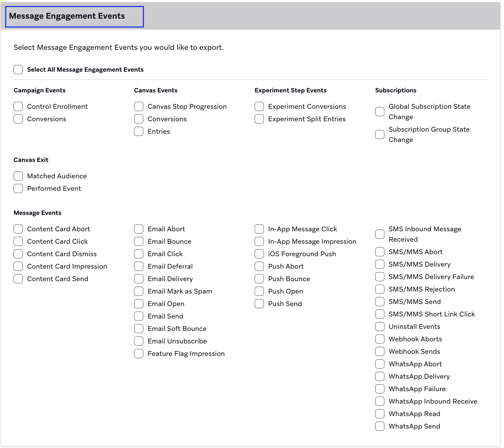Tick iOS Foreground Push checkbox

259,254
